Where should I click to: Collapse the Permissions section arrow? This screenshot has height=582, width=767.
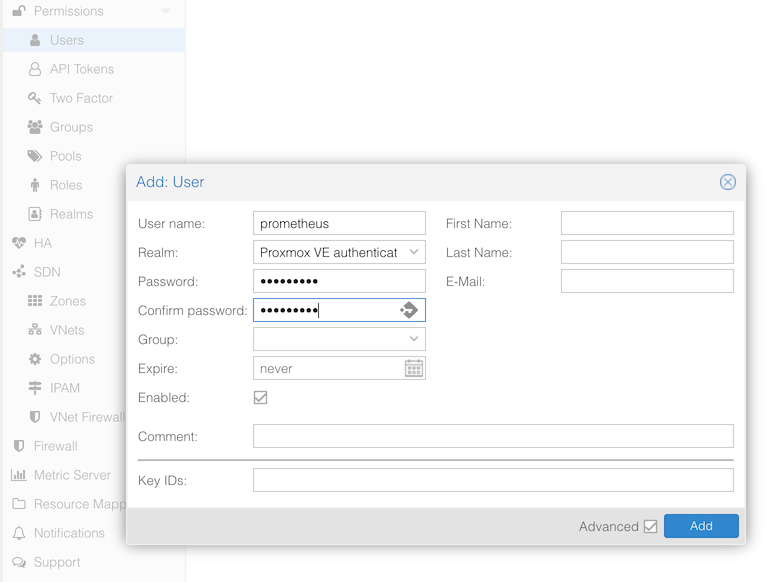click(x=166, y=11)
